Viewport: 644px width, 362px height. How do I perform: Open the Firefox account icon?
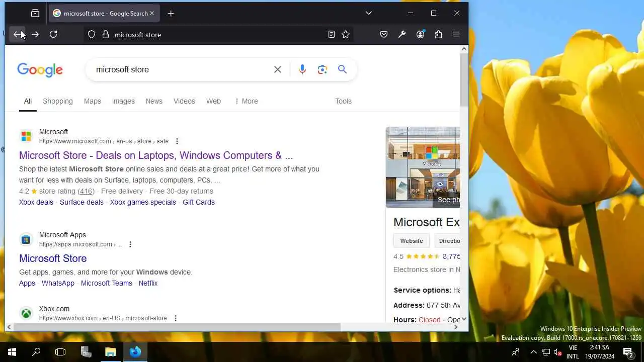pos(421,35)
